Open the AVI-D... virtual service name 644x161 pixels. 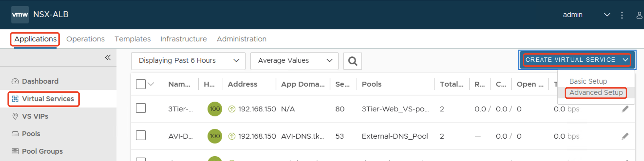point(180,136)
